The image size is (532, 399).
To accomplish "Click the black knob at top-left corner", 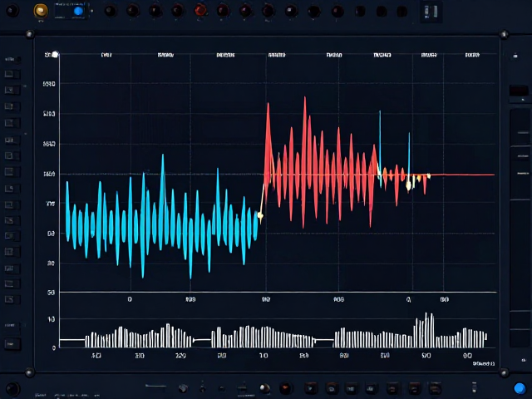I will click(12, 11).
